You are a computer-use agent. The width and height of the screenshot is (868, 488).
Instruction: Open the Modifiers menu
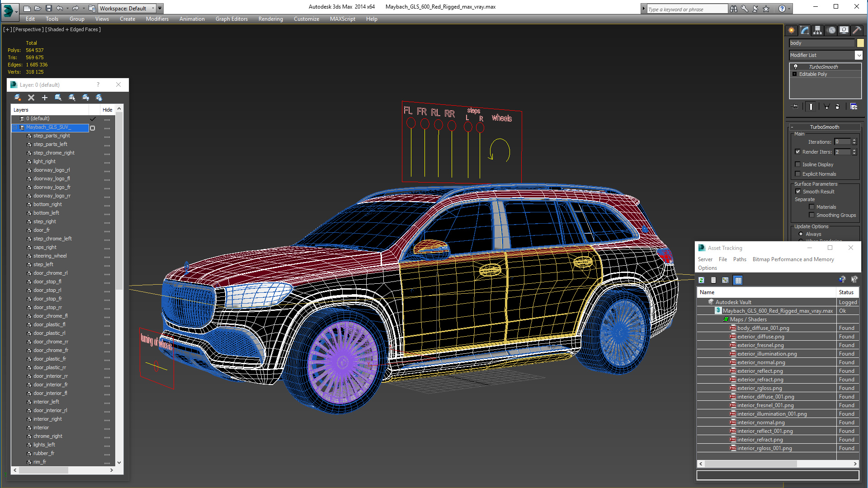[x=157, y=19]
